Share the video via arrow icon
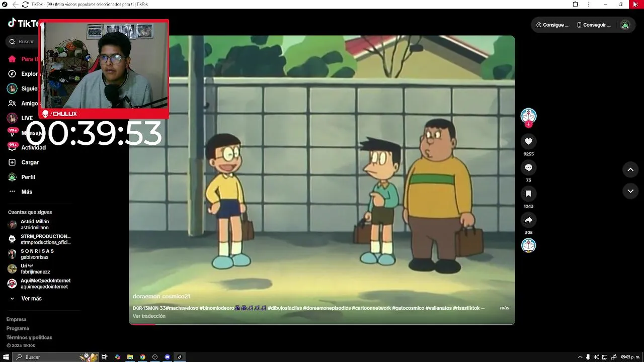 pyautogui.click(x=528, y=220)
